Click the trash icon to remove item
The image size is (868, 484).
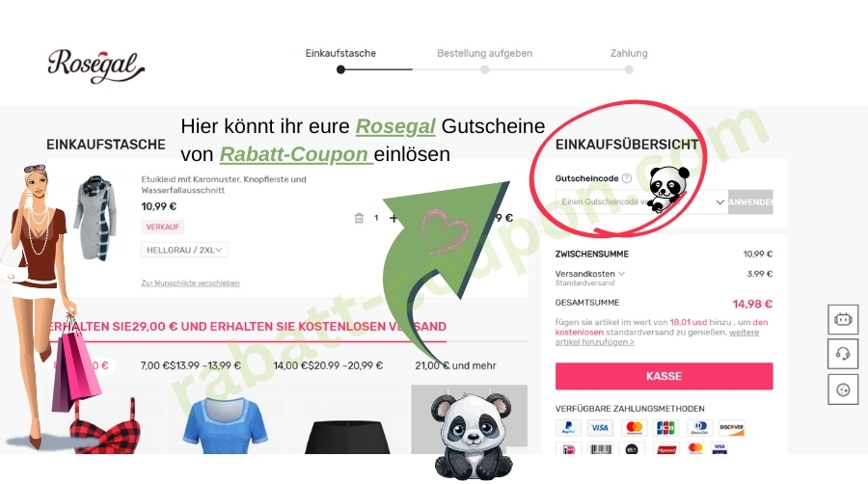coord(359,218)
